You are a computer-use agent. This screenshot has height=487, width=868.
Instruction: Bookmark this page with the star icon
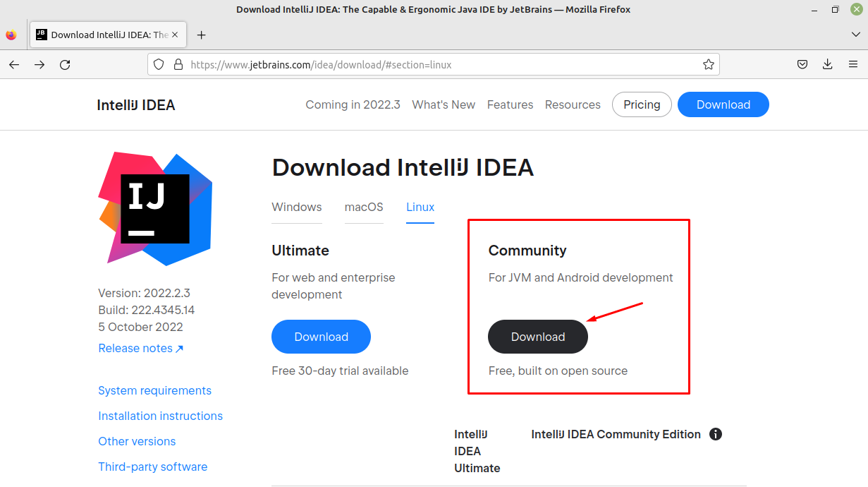click(708, 64)
